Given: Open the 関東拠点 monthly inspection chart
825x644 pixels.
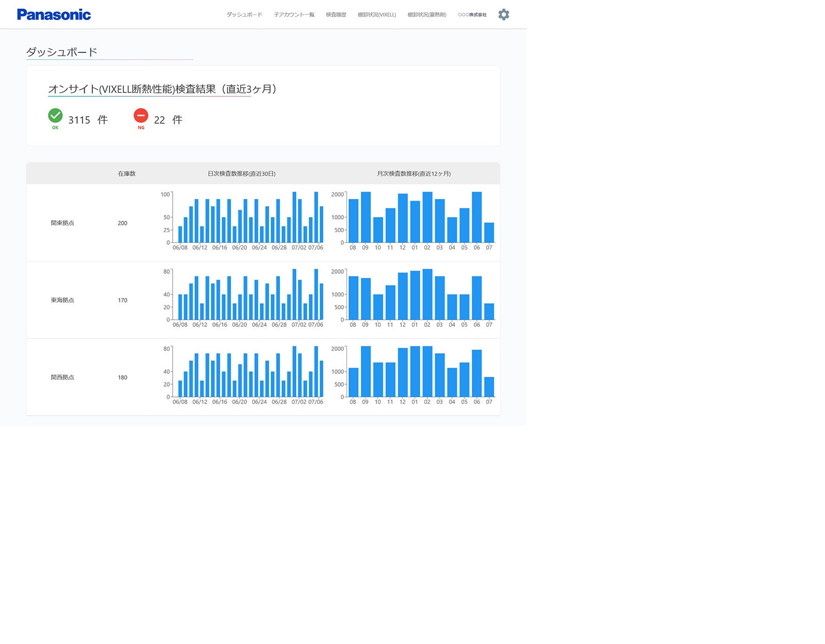Looking at the screenshot, I should coord(413,221).
